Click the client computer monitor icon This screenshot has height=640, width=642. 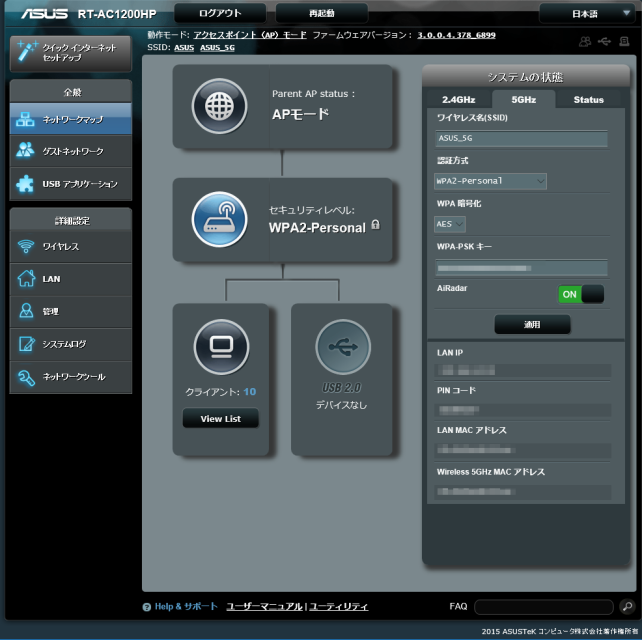[x=221, y=347]
